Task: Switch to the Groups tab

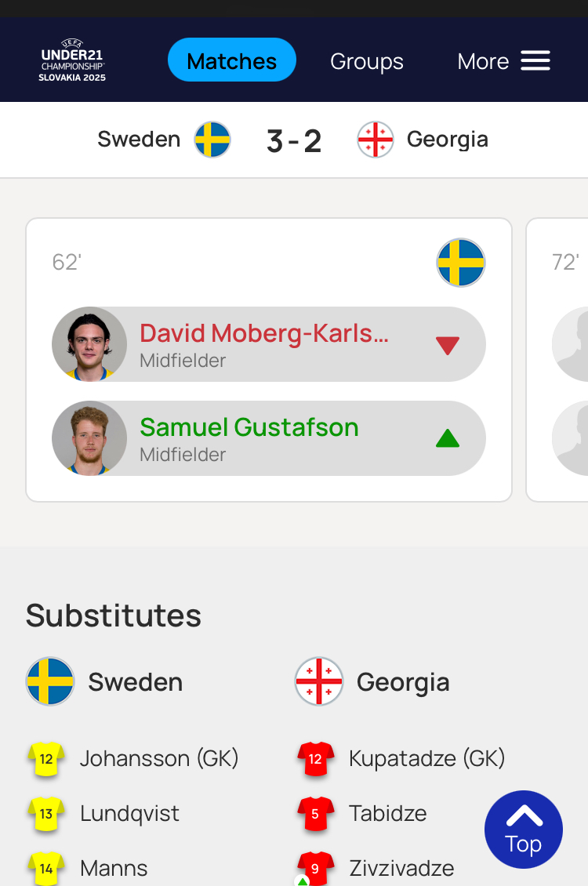Action: (367, 61)
